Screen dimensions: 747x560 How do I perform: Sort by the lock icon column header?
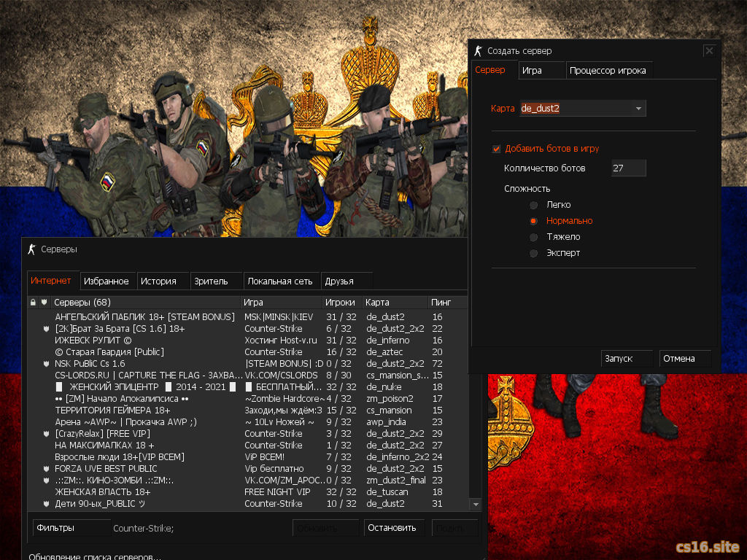coord(33,303)
